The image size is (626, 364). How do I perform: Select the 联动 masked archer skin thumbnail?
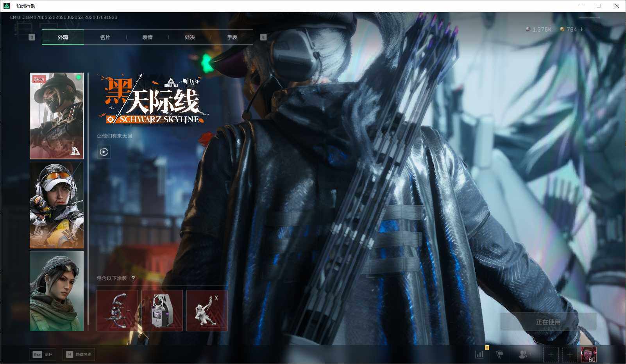pos(57,116)
